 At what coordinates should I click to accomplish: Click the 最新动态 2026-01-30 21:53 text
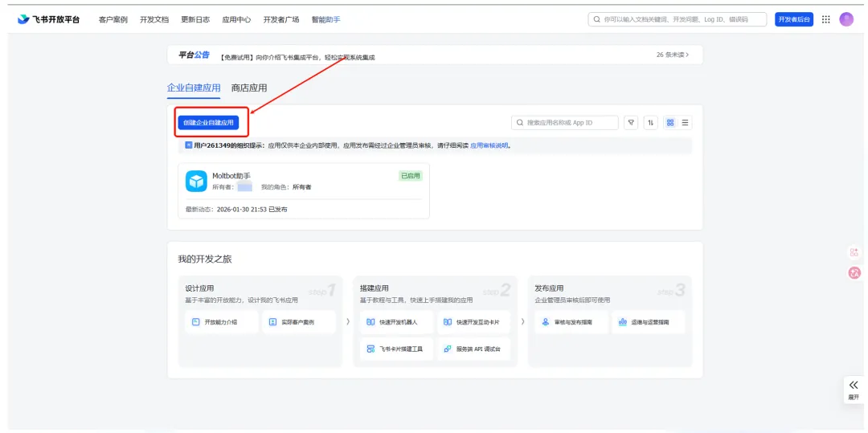point(236,210)
